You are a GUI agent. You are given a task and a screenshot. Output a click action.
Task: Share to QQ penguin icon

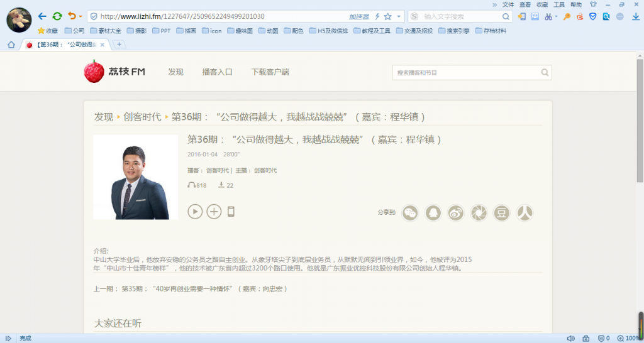pos(433,213)
